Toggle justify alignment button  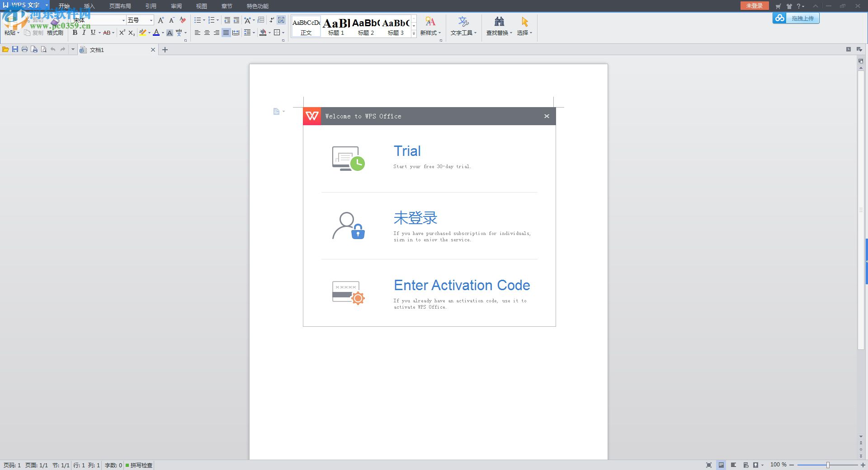click(226, 33)
